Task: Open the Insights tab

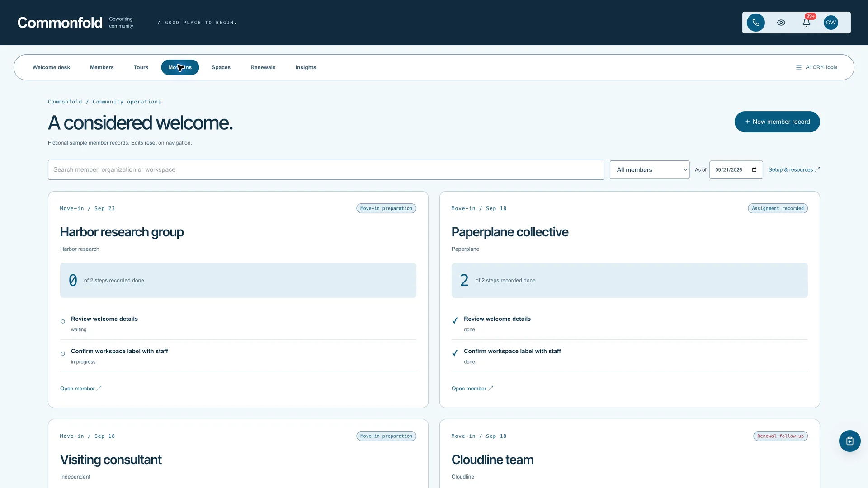Action: pyautogui.click(x=306, y=67)
